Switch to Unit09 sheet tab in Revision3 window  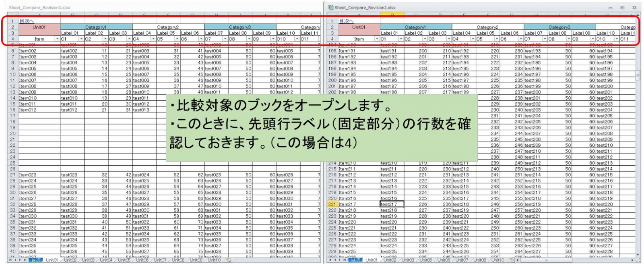point(196,260)
